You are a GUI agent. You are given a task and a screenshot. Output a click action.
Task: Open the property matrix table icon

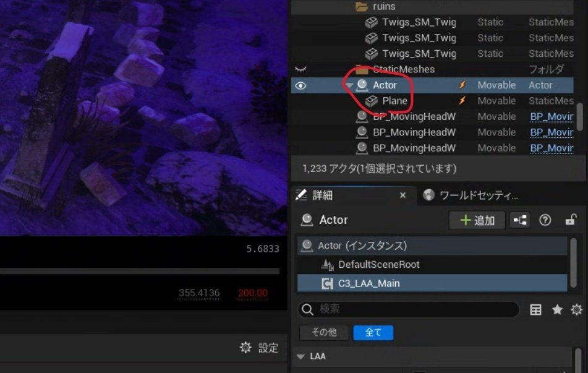click(x=535, y=309)
